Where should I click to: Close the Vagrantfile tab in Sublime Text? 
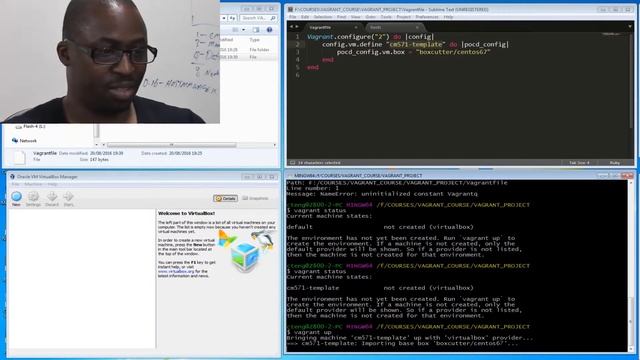click(x=356, y=27)
